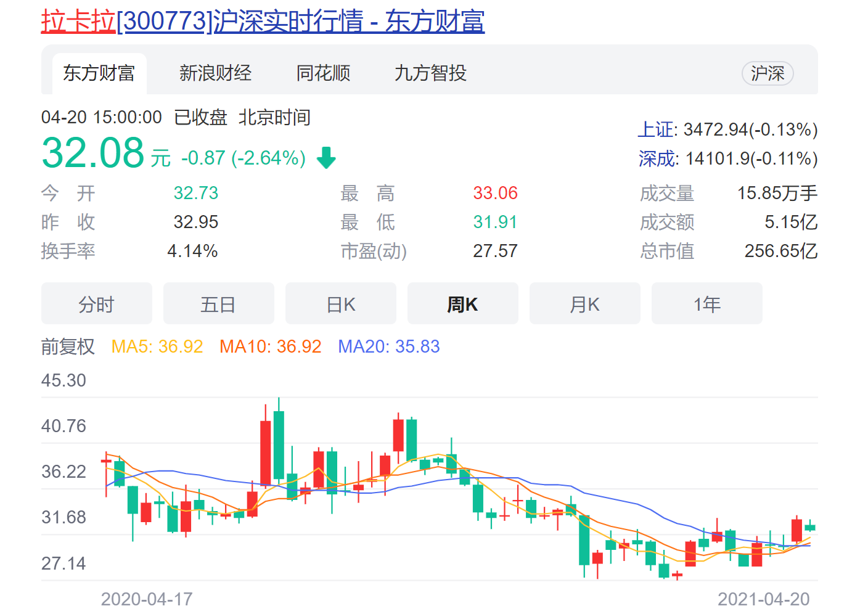Click the MA10: 36.92 legend
This screenshot has width=868, height=614.
pyautogui.click(x=271, y=346)
